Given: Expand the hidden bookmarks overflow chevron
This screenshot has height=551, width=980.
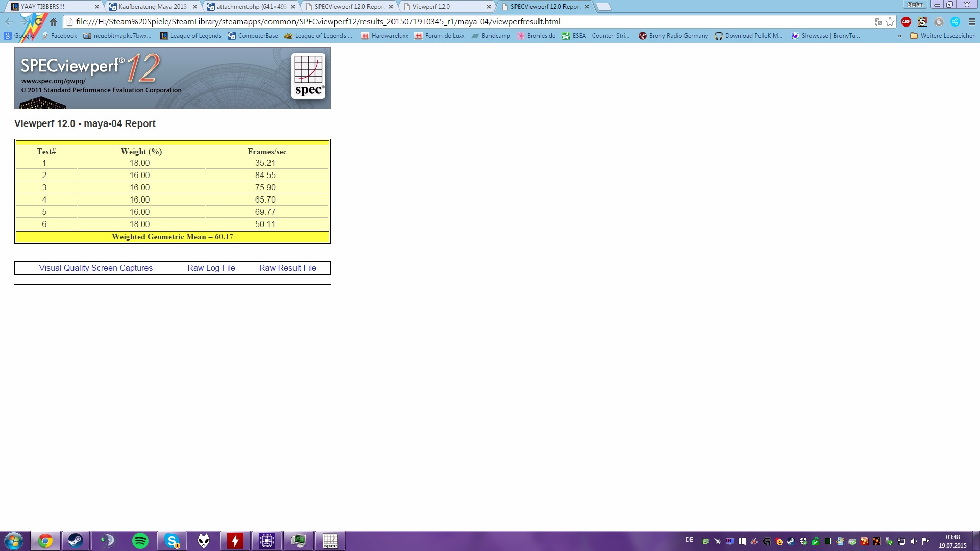Looking at the screenshot, I should (x=899, y=36).
